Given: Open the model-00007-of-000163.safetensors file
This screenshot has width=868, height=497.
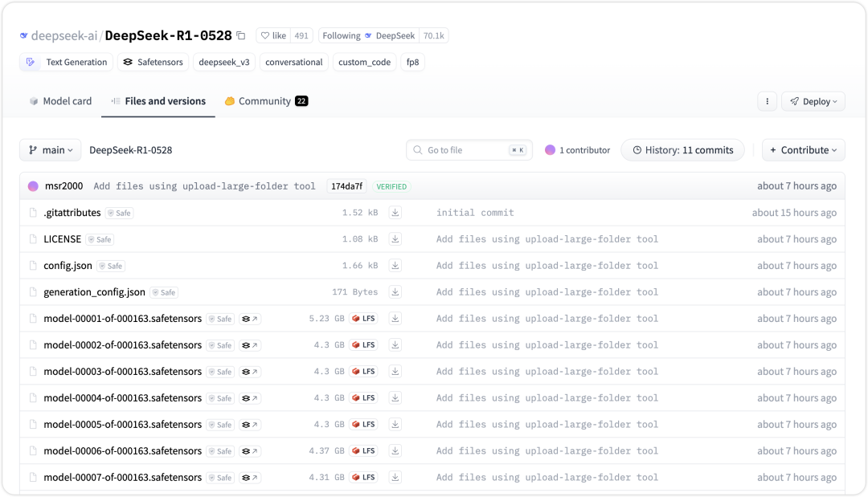Looking at the screenshot, I should click(123, 478).
